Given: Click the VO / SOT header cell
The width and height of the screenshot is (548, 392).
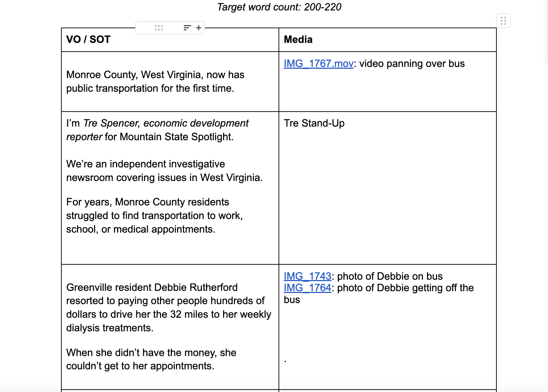Looking at the screenshot, I should click(x=170, y=40).
